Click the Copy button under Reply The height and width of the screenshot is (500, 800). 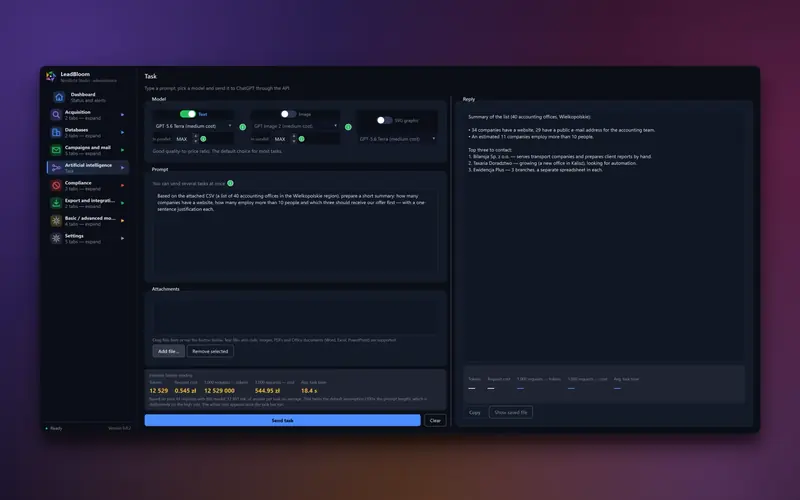(x=474, y=412)
